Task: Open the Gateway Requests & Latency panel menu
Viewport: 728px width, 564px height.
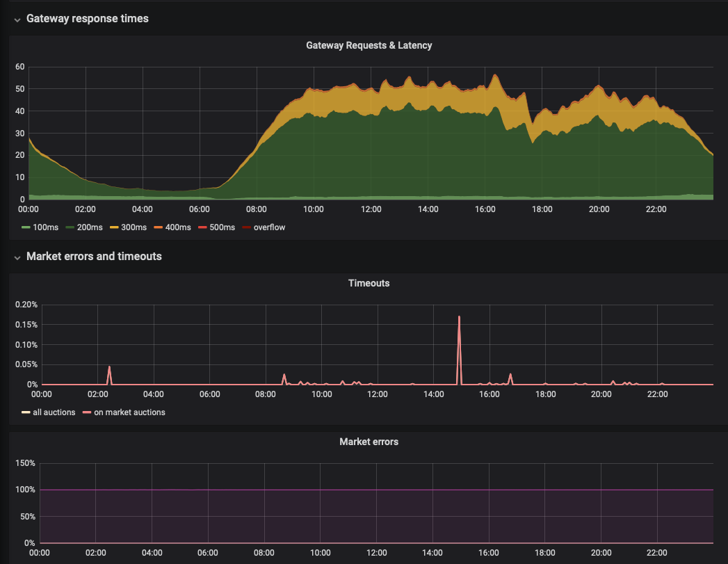Action: click(x=369, y=45)
